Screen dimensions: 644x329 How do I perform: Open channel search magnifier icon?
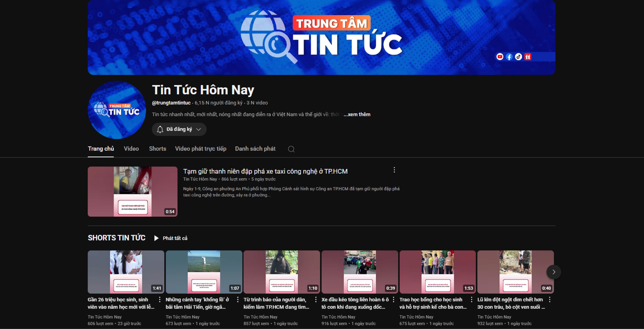click(x=291, y=149)
